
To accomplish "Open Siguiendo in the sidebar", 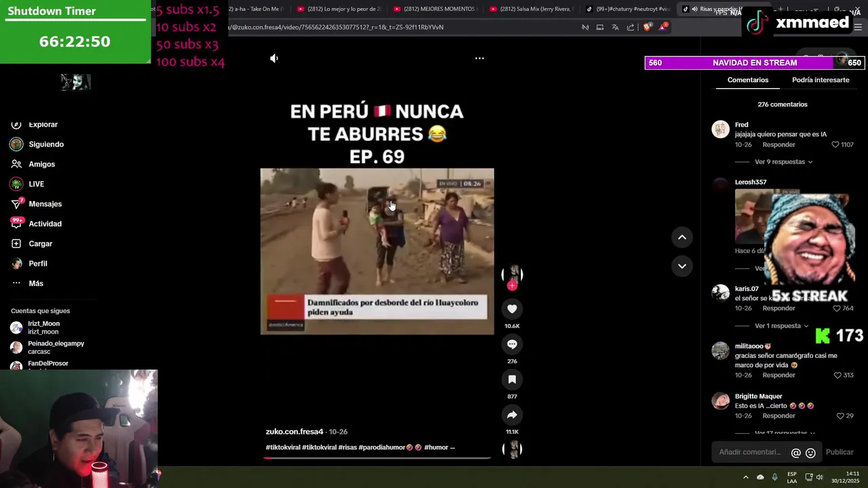I will pyautogui.click(x=37, y=144).
